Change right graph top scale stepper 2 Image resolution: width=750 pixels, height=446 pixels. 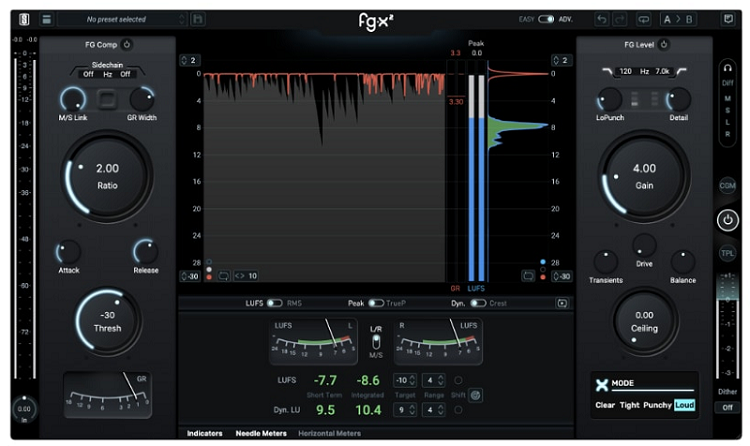point(561,60)
